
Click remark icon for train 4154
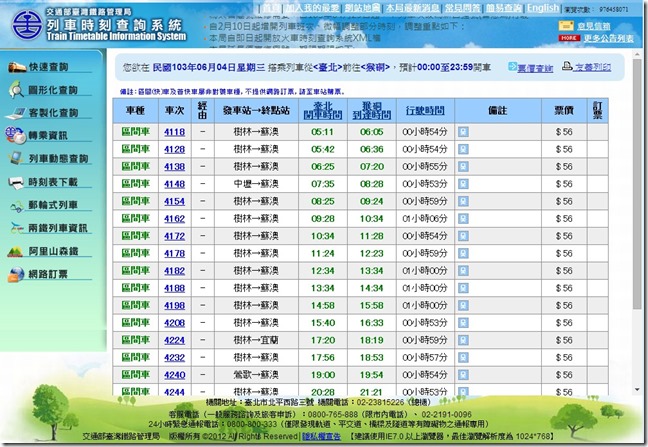[464, 201]
